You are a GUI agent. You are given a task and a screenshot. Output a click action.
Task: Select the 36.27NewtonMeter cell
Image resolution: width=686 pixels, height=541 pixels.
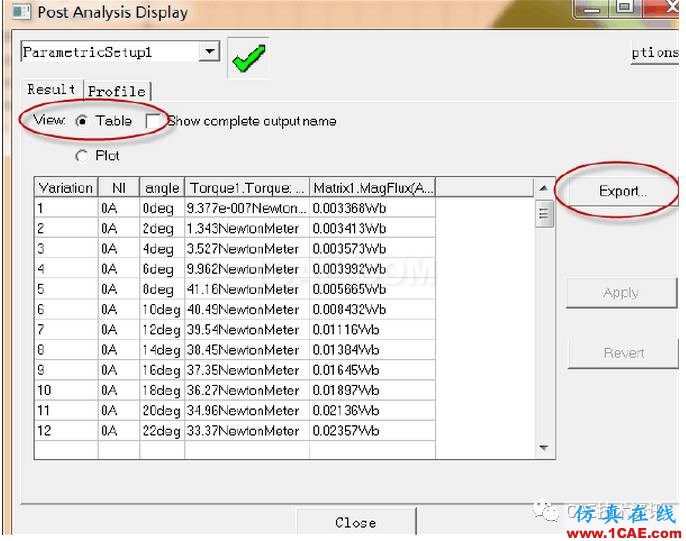pos(247,390)
